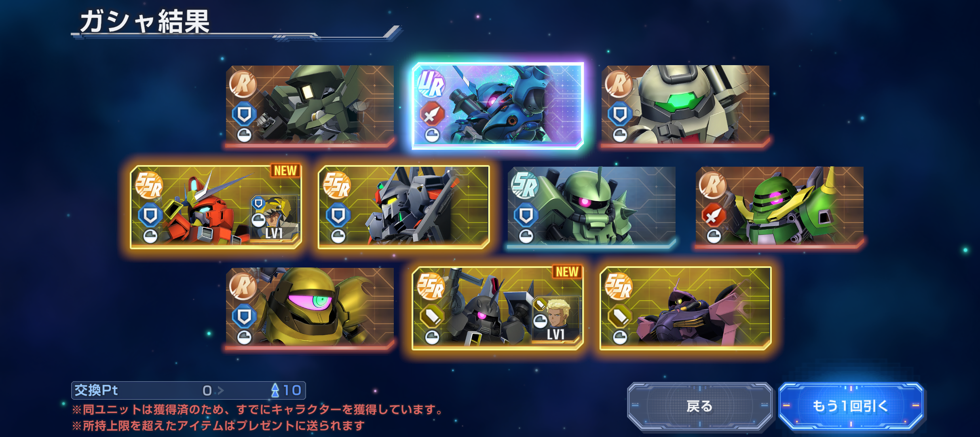This screenshot has height=437, width=980.
Task: Open the NEW SSR black Dom-type unit card
Action: pyautogui.click(x=498, y=308)
